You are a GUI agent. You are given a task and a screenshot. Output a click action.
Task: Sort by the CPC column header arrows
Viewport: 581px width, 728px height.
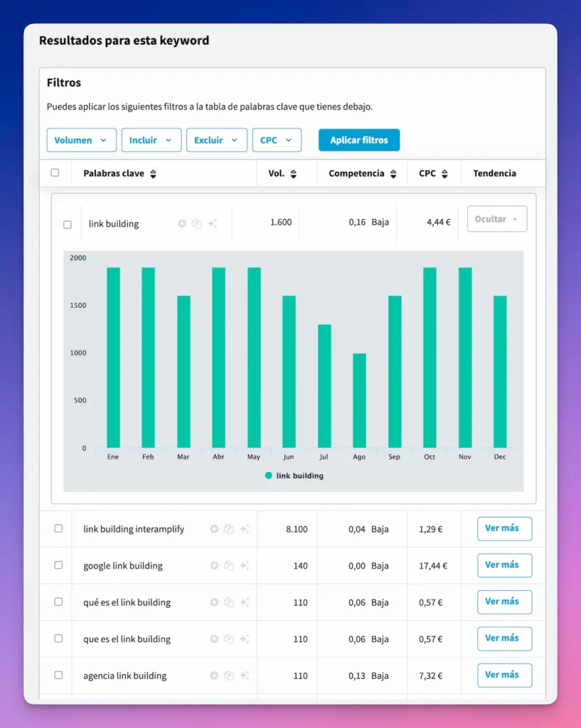(x=444, y=173)
